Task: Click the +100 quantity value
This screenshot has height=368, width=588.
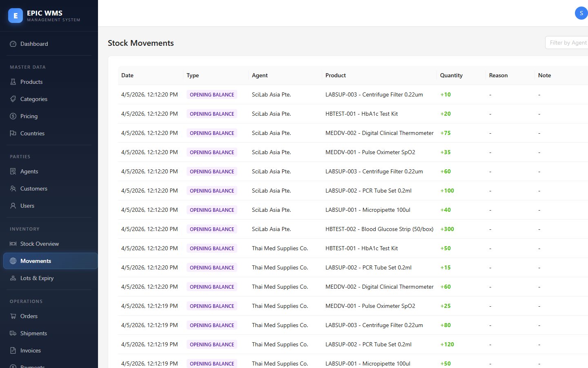Action: pyautogui.click(x=447, y=191)
